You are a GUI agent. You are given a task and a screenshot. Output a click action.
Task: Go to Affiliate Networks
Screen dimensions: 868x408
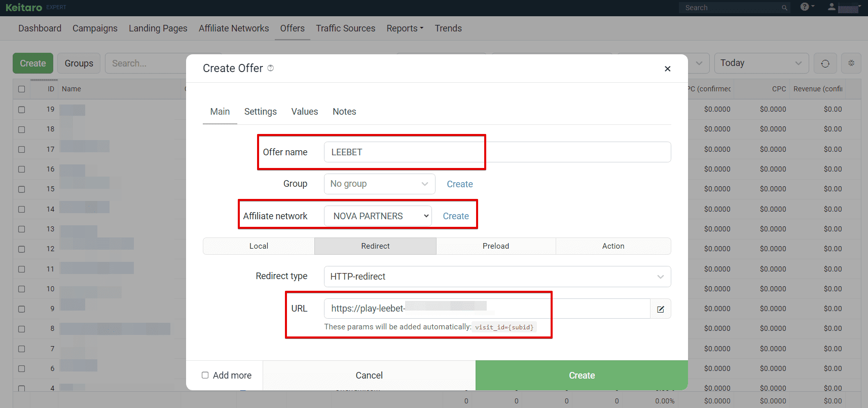coord(234,28)
